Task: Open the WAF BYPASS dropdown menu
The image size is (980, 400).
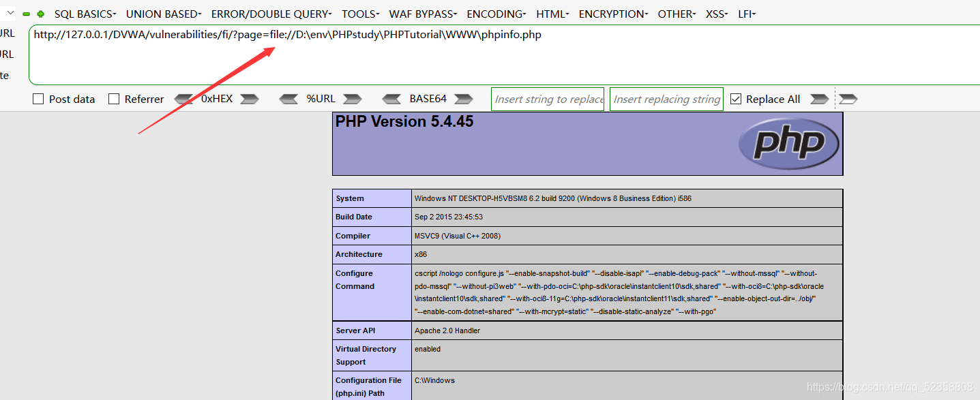Action: 424,14
